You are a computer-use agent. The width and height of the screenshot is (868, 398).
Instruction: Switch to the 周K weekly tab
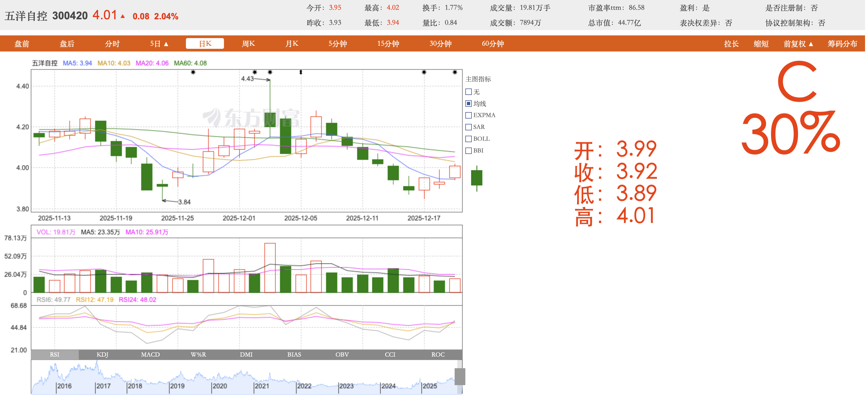248,44
